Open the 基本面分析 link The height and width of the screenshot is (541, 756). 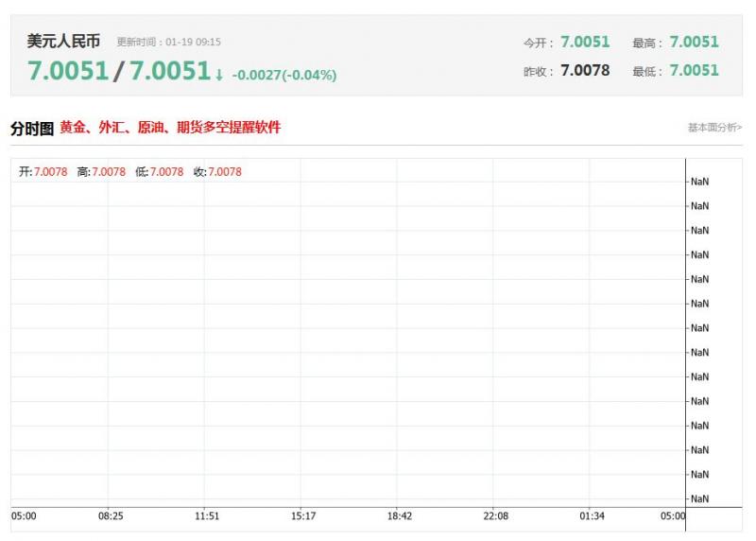tap(714, 128)
